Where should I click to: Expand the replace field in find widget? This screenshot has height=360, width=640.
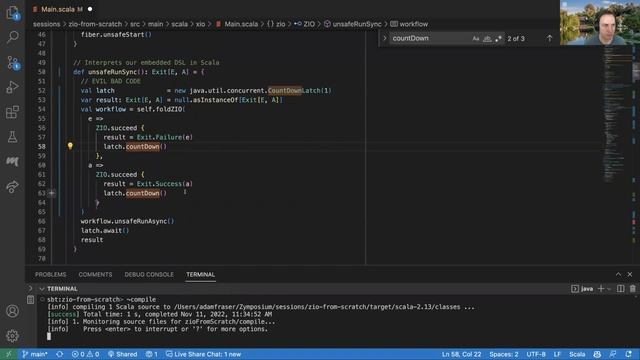(384, 38)
